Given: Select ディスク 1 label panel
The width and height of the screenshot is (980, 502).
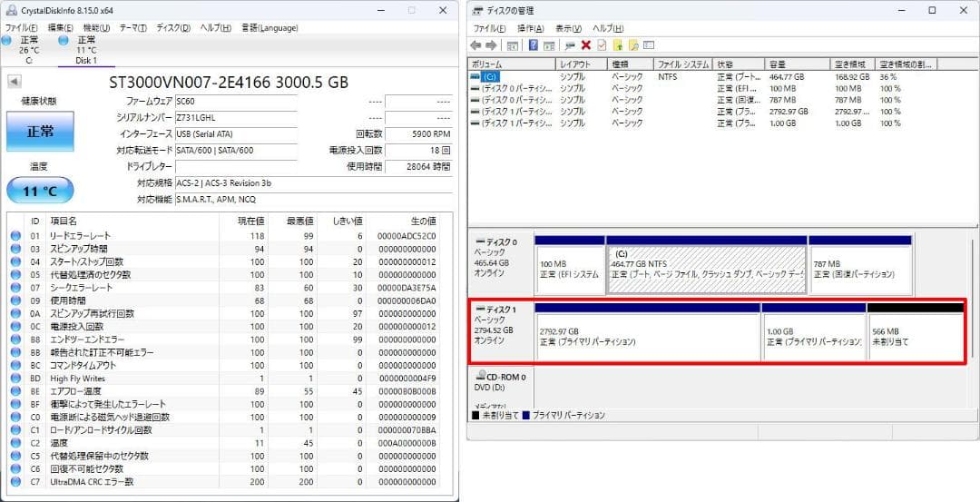Looking at the screenshot, I should coord(501,332).
